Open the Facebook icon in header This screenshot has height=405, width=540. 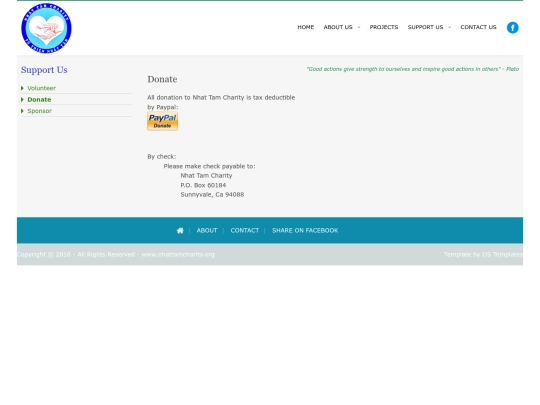[x=512, y=28]
